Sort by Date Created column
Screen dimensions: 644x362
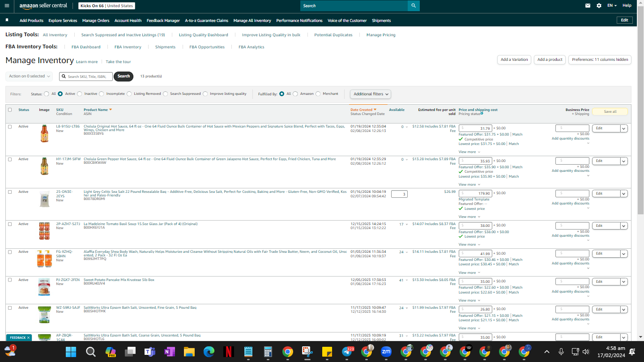[363, 110]
